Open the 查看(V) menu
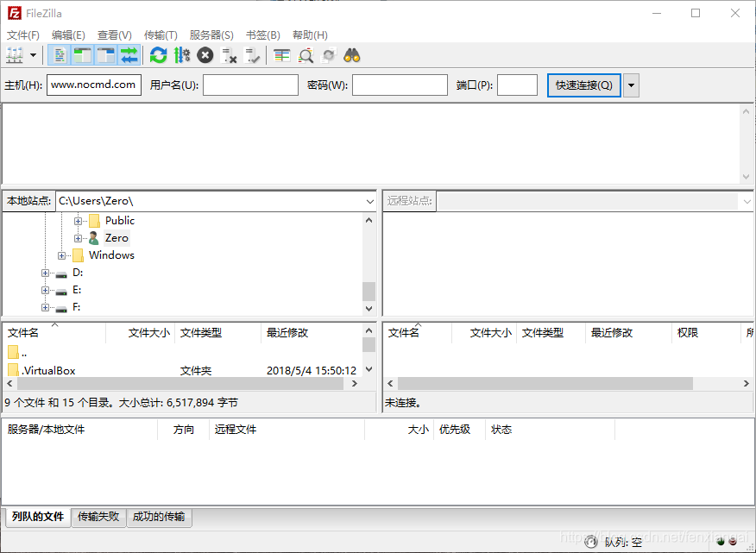This screenshot has height=553, width=756. pos(114,35)
